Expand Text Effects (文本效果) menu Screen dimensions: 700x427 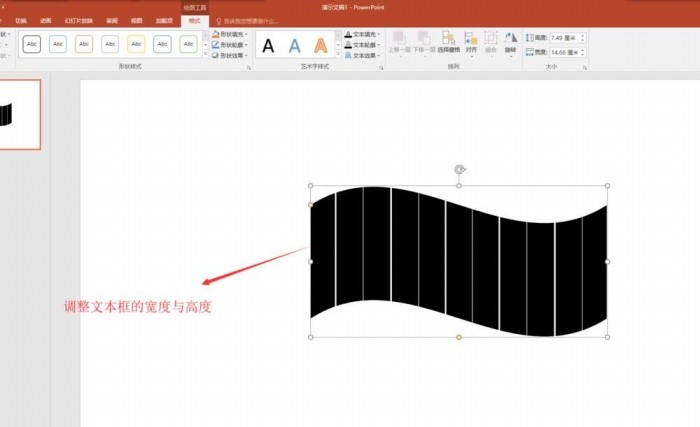(362, 56)
